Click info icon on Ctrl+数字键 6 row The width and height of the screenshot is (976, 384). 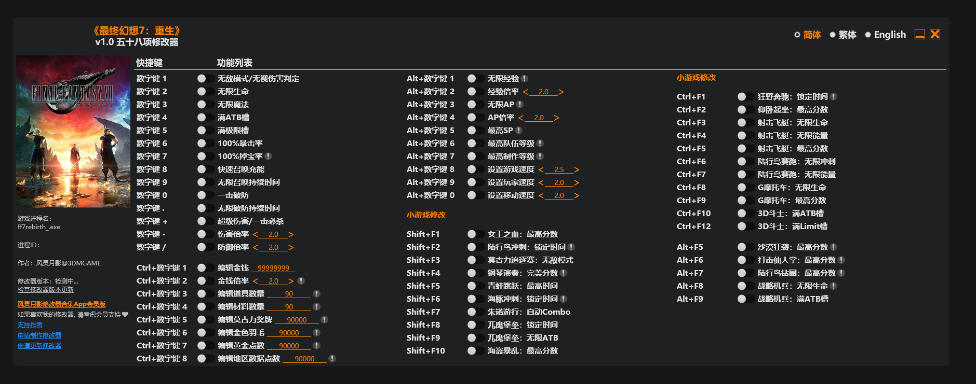(316, 332)
